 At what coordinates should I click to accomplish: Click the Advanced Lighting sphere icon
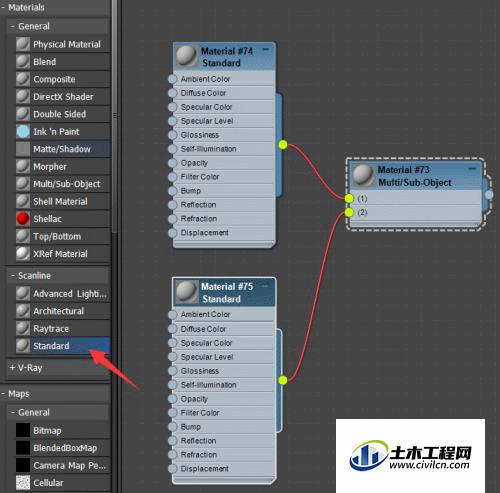[23, 294]
